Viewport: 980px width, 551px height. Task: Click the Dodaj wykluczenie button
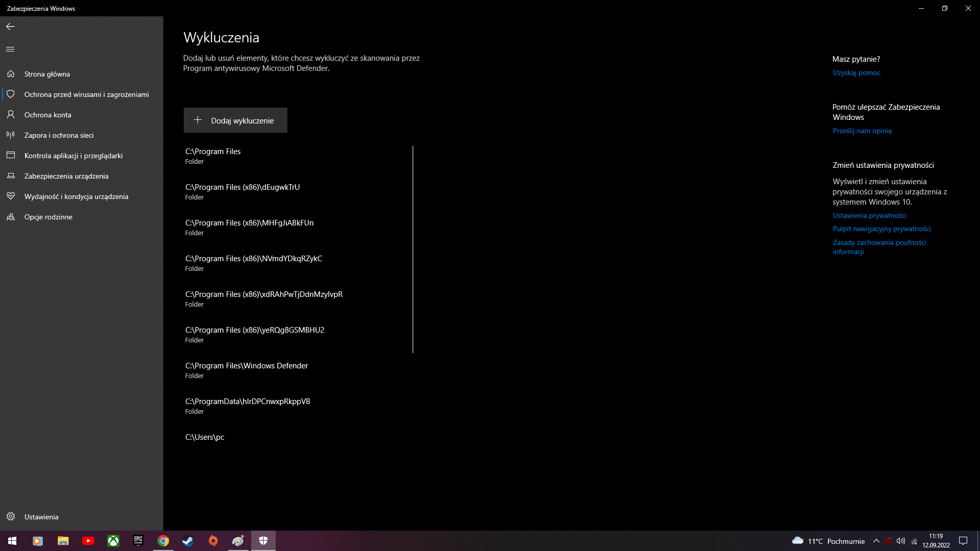(235, 120)
